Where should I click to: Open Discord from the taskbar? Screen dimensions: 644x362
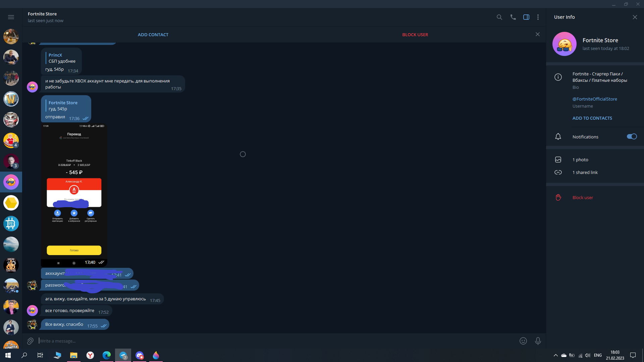[x=140, y=355]
